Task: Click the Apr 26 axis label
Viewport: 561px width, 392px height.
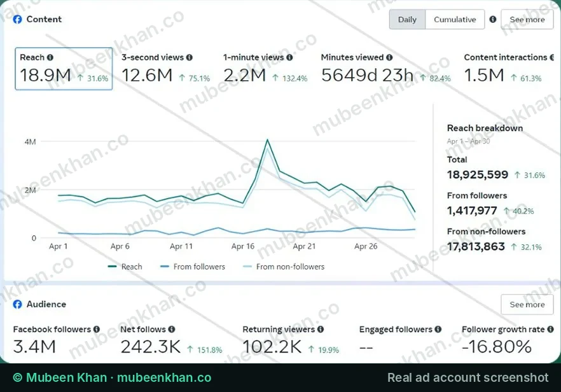Action: (366, 246)
